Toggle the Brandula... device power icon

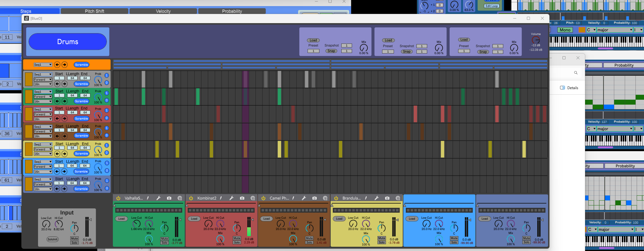click(x=336, y=198)
